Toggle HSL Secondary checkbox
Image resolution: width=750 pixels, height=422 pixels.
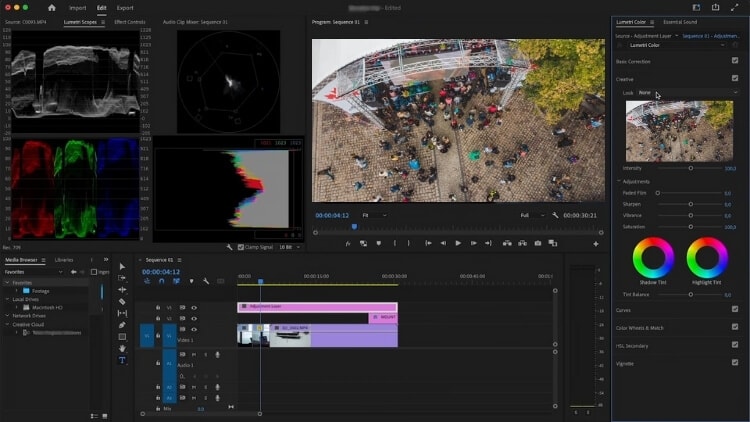[735, 344]
